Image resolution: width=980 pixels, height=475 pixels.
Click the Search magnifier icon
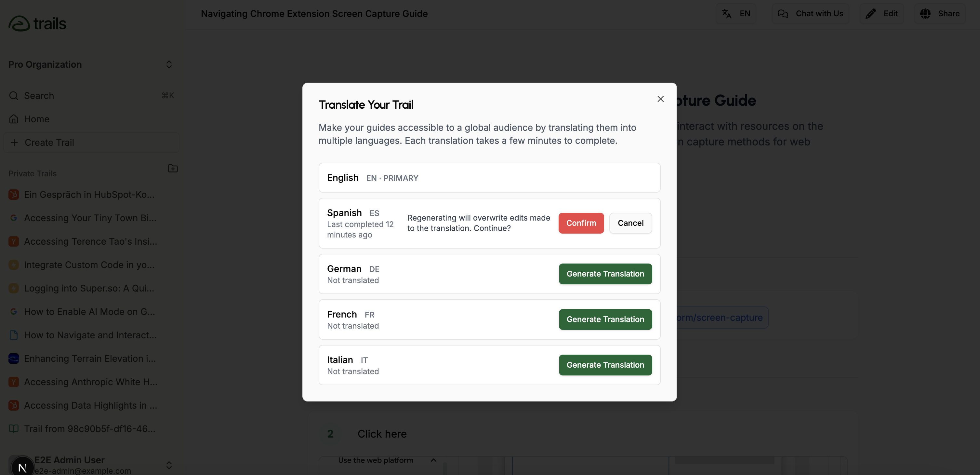point(14,96)
